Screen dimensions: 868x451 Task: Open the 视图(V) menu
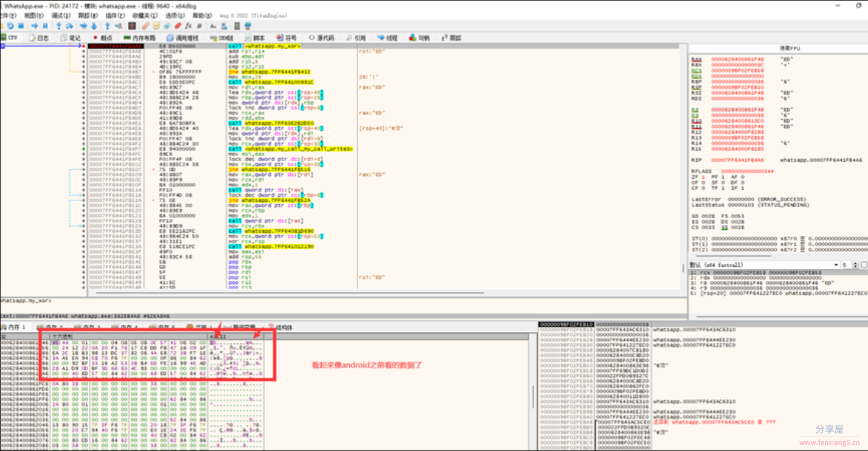[x=33, y=15]
